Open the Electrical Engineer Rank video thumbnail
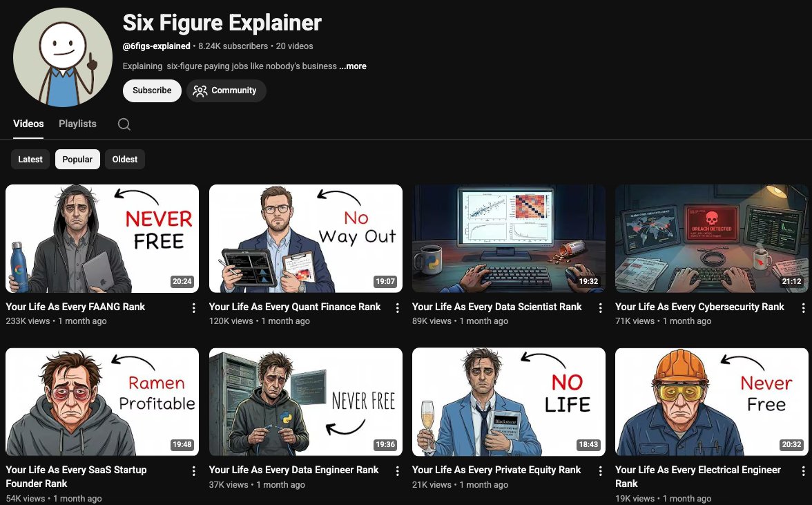 tap(711, 402)
